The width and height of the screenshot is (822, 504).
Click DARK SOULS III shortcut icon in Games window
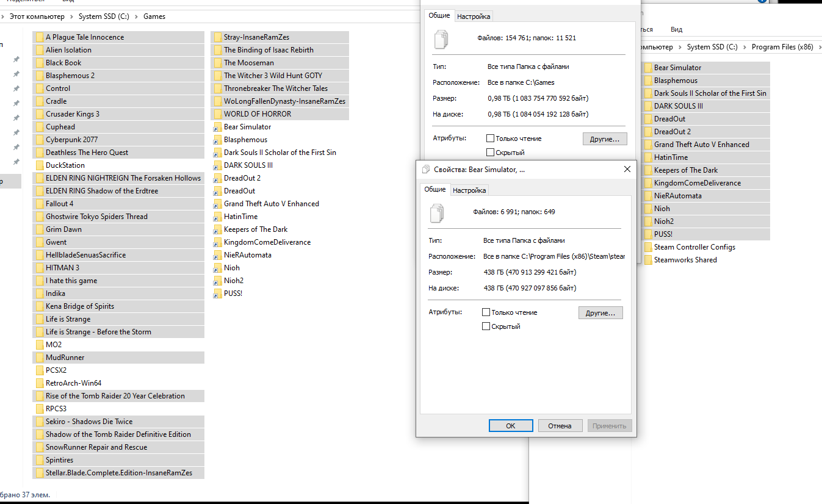(217, 165)
